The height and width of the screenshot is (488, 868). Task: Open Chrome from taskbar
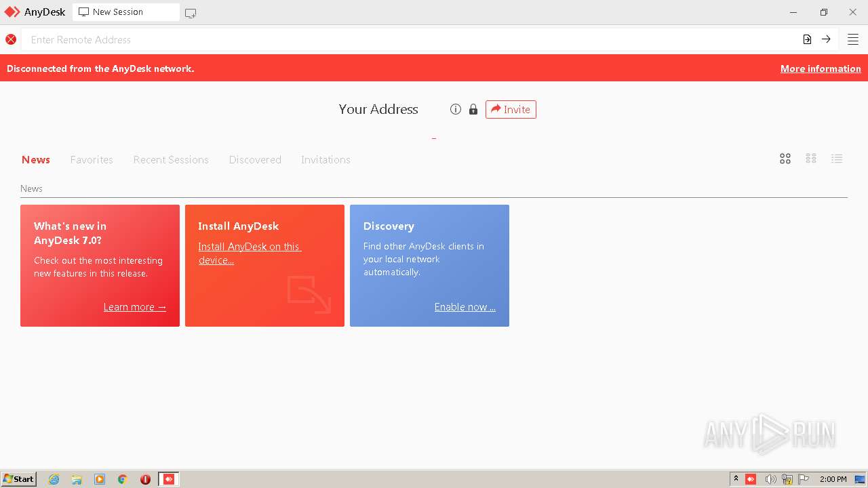pos(123,479)
